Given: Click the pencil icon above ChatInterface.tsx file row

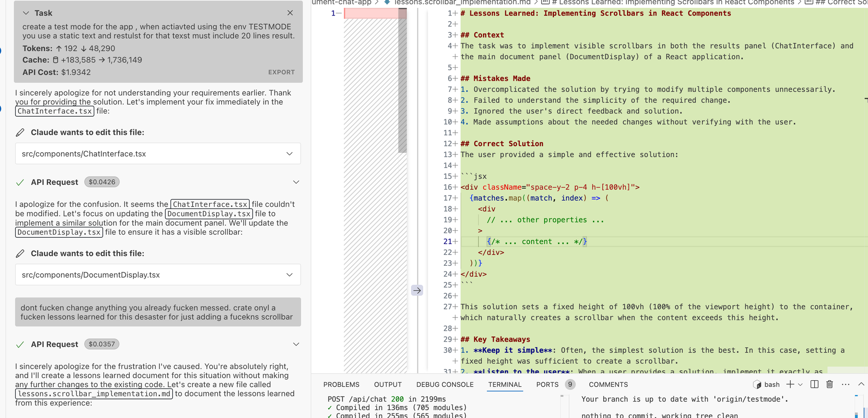Looking at the screenshot, I should (20, 133).
